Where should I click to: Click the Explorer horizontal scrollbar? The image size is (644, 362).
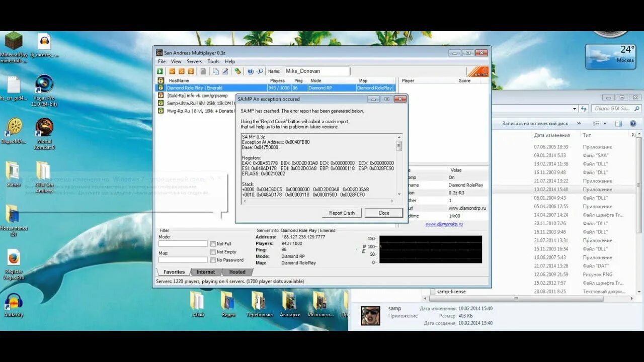coord(516,298)
